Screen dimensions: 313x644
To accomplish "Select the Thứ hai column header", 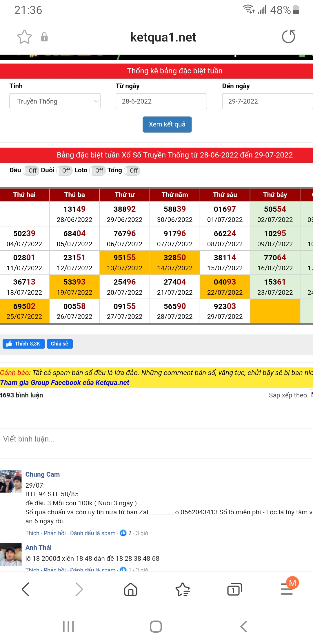I will click(24, 195).
